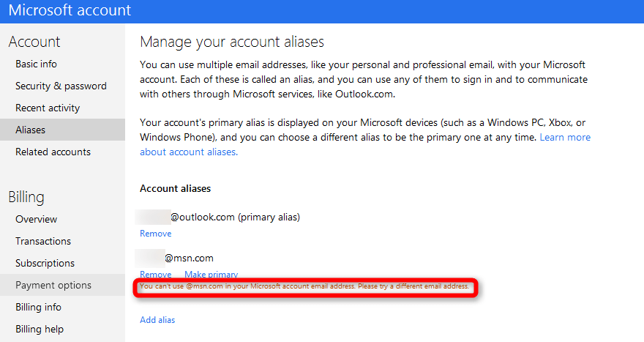Click Remove under the outlook.com alias
The height and width of the screenshot is (342, 644).
tap(156, 234)
